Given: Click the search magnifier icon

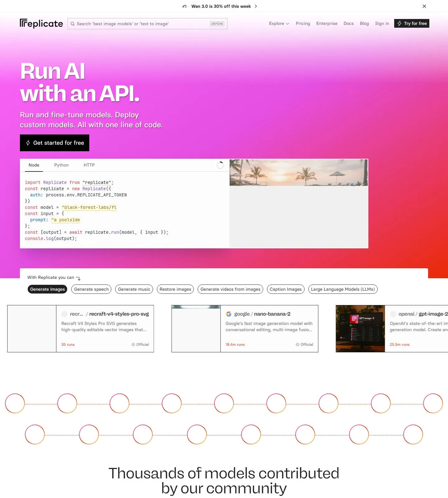Looking at the screenshot, I should 72,24.
